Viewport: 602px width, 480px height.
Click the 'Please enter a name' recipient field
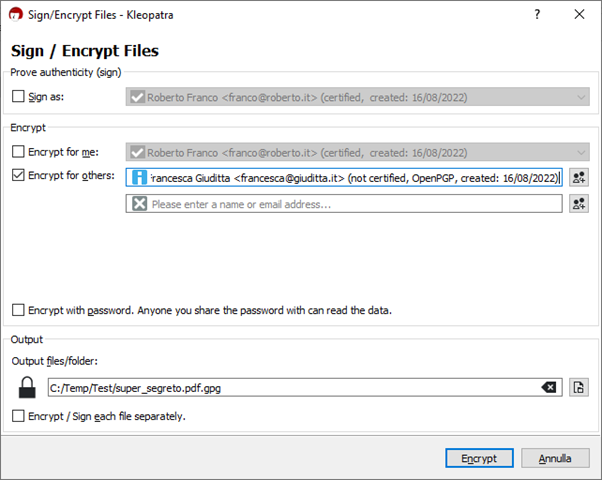tap(350, 204)
